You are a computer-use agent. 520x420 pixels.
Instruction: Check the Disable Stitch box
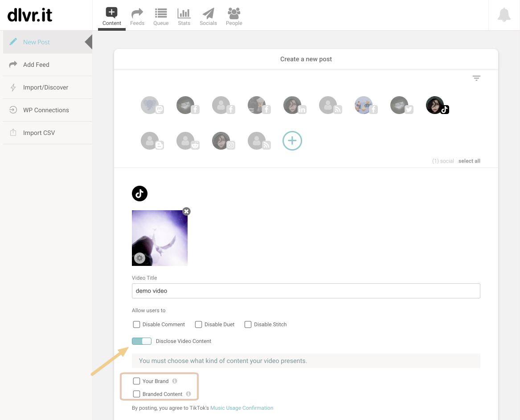(x=248, y=324)
